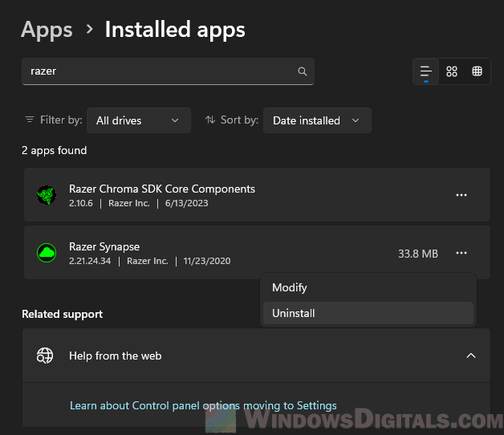Click the 6/13/2023 install date

(x=186, y=203)
